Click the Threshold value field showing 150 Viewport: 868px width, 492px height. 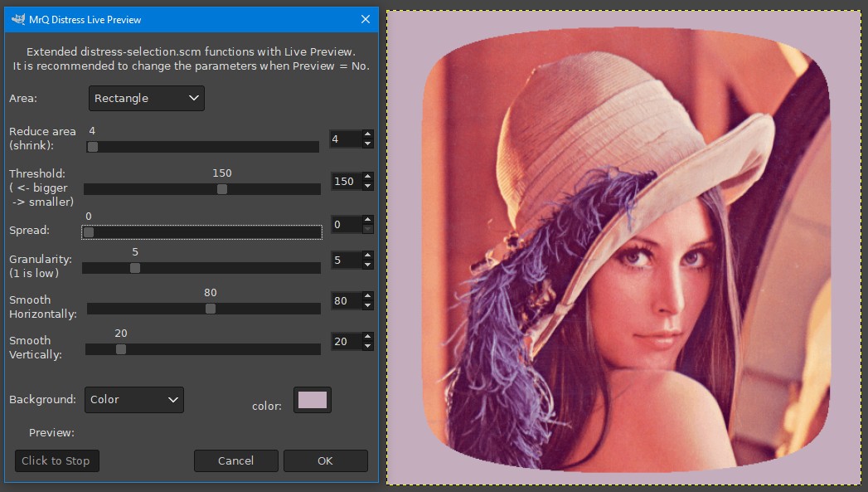coord(346,181)
